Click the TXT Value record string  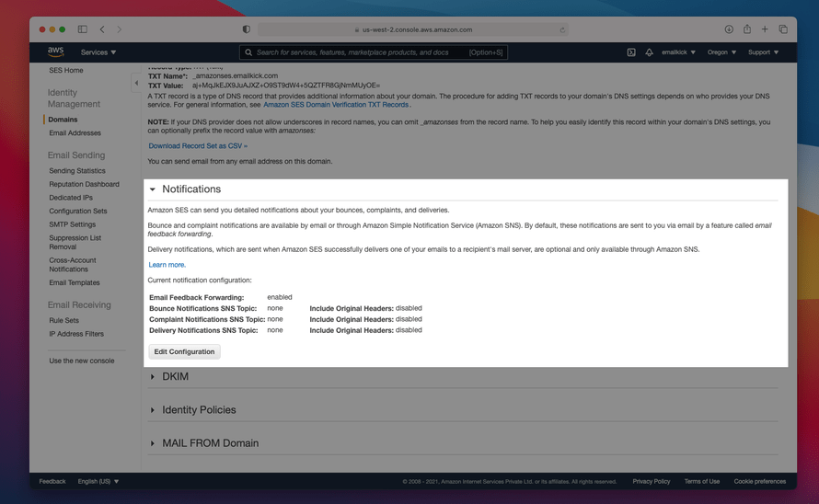click(286, 86)
